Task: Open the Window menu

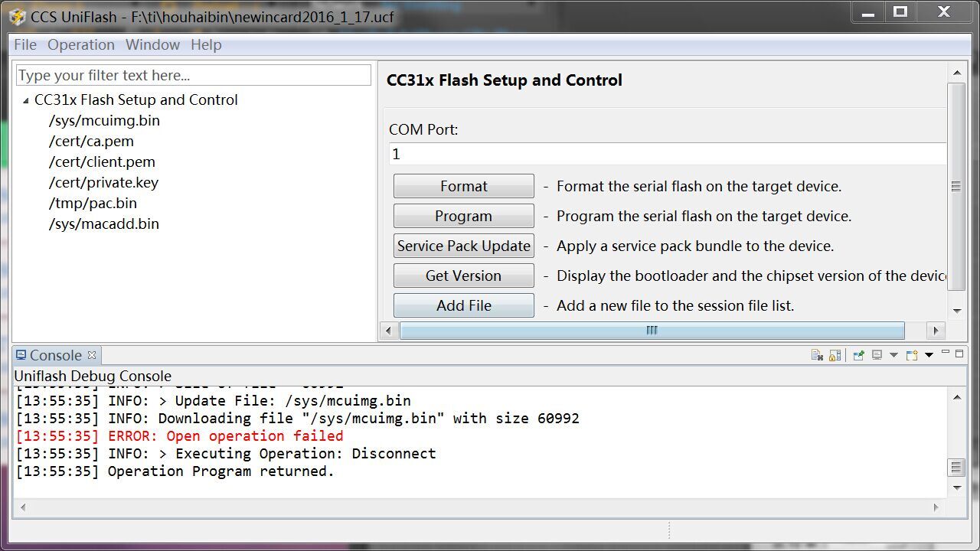Action: click(x=152, y=45)
